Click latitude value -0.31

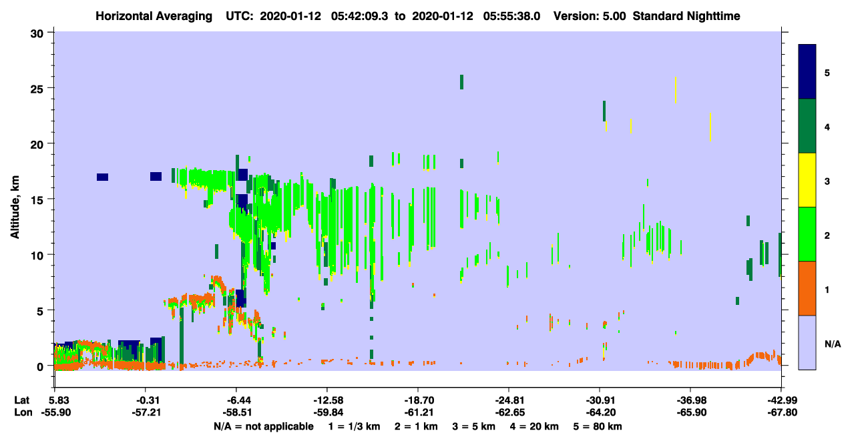[145, 400]
